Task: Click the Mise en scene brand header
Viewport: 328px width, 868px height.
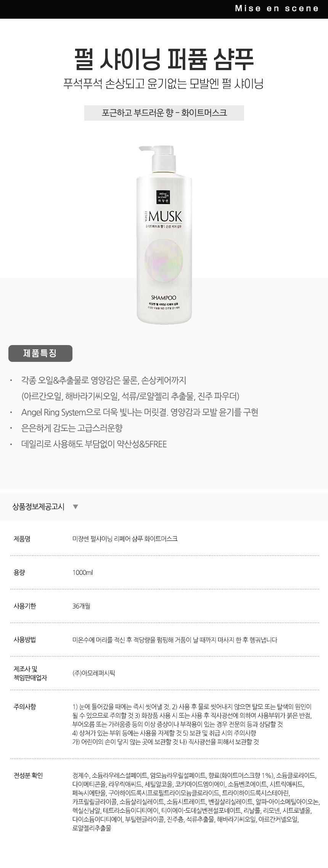Action: point(277,8)
